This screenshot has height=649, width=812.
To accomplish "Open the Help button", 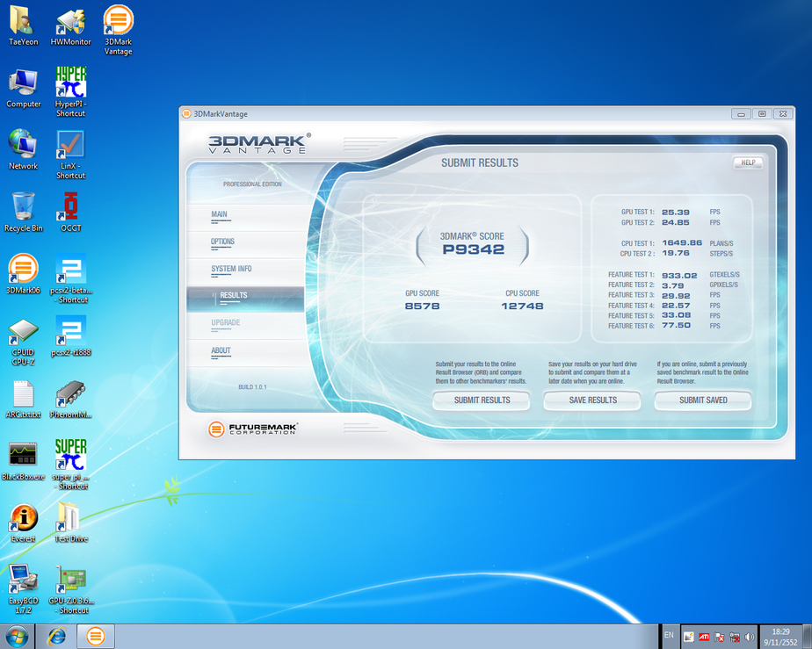I will (x=748, y=162).
